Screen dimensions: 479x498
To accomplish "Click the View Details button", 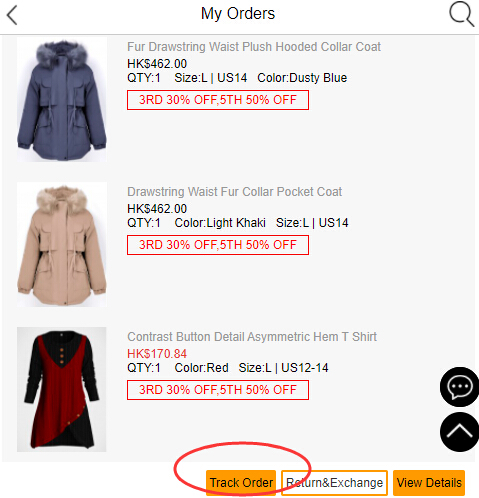I will tap(429, 483).
